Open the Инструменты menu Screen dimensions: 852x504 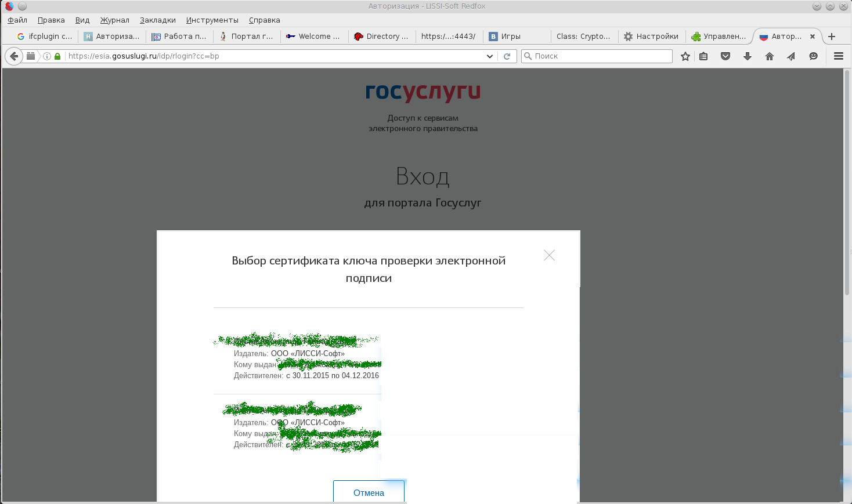point(212,20)
